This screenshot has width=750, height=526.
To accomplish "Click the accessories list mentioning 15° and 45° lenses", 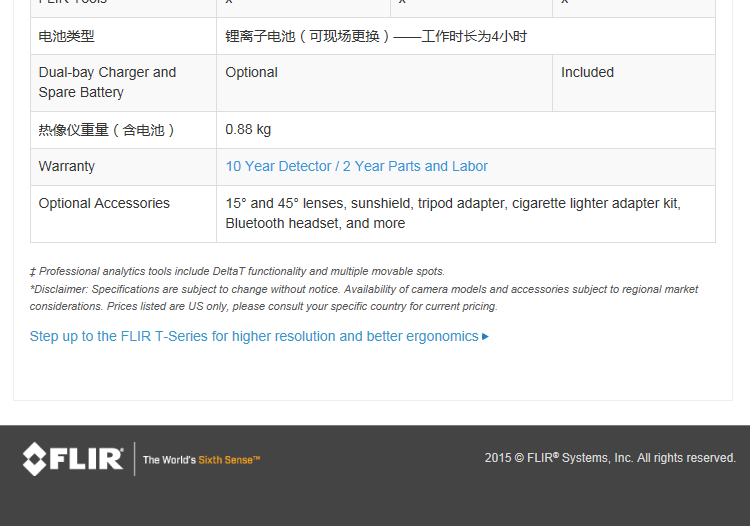I will 452,213.
